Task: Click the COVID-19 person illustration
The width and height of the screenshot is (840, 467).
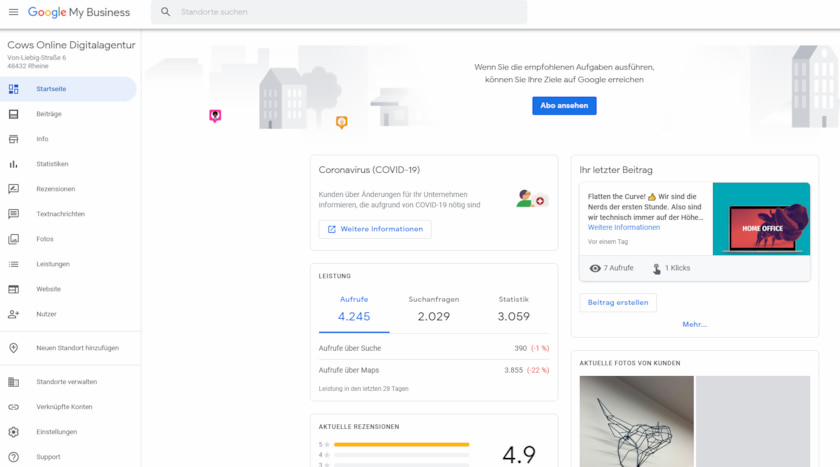Action: click(532, 199)
